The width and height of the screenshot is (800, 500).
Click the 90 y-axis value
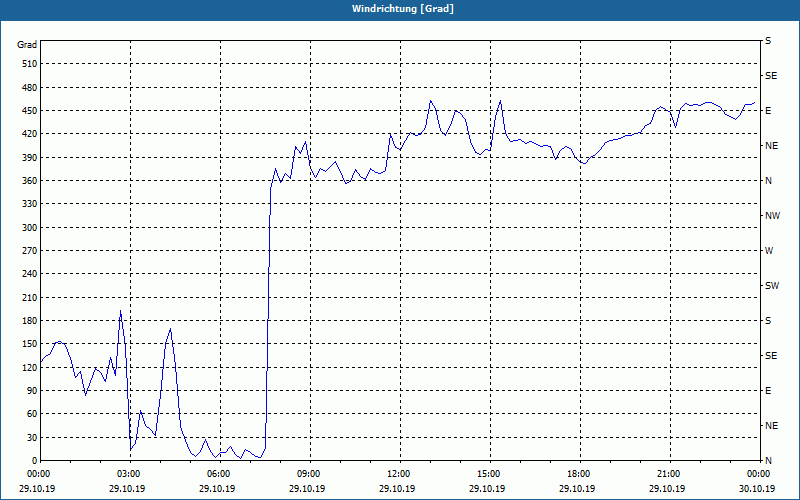32,391
